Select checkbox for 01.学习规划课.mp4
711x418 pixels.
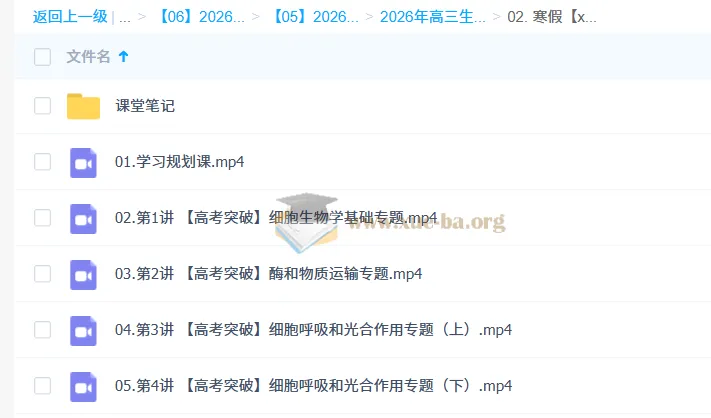tap(42, 162)
